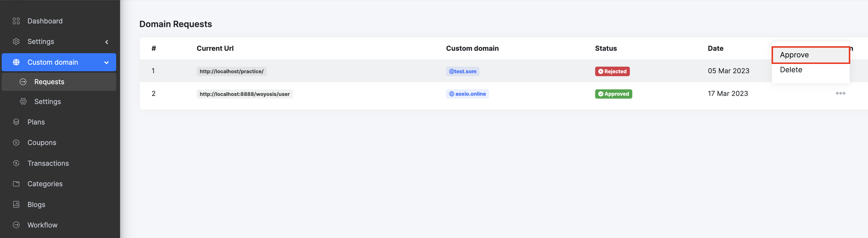Open the aoxio.online custom domain link
Image resolution: width=868 pixels, height=238 pixels.
(467, 94)
